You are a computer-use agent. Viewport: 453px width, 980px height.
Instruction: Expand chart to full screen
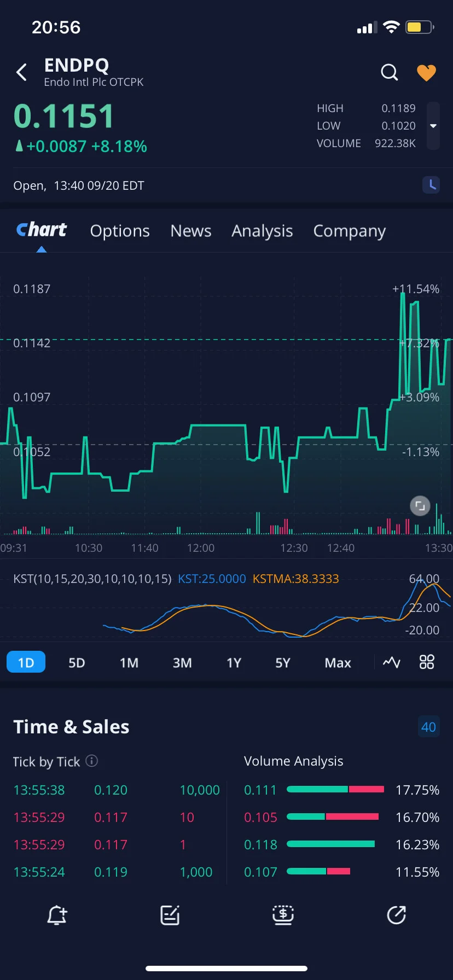tap(420, 506)
